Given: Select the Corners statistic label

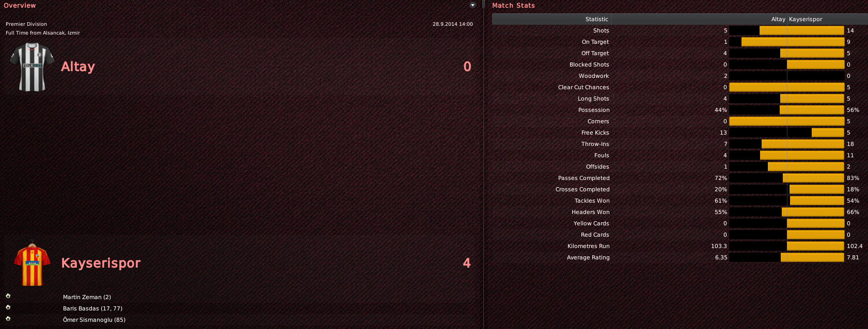Looking at the screenshot, I should pos(598,121).
